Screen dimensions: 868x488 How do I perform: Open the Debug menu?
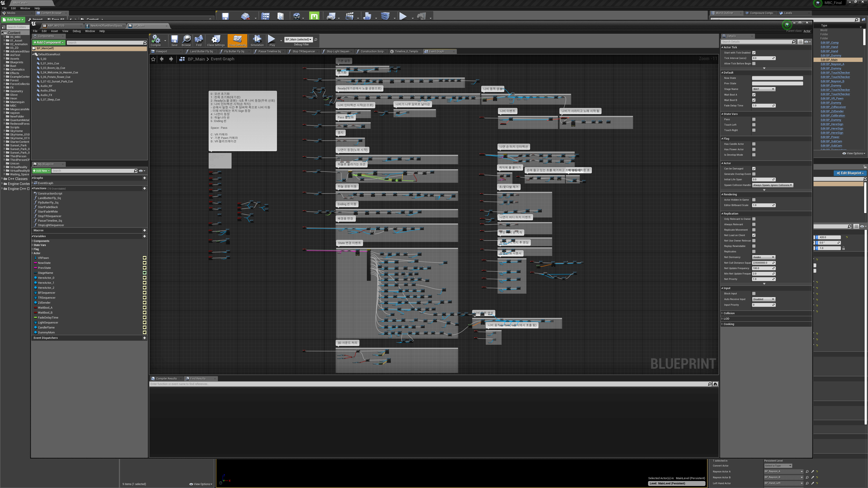click(x=76, y=31)
